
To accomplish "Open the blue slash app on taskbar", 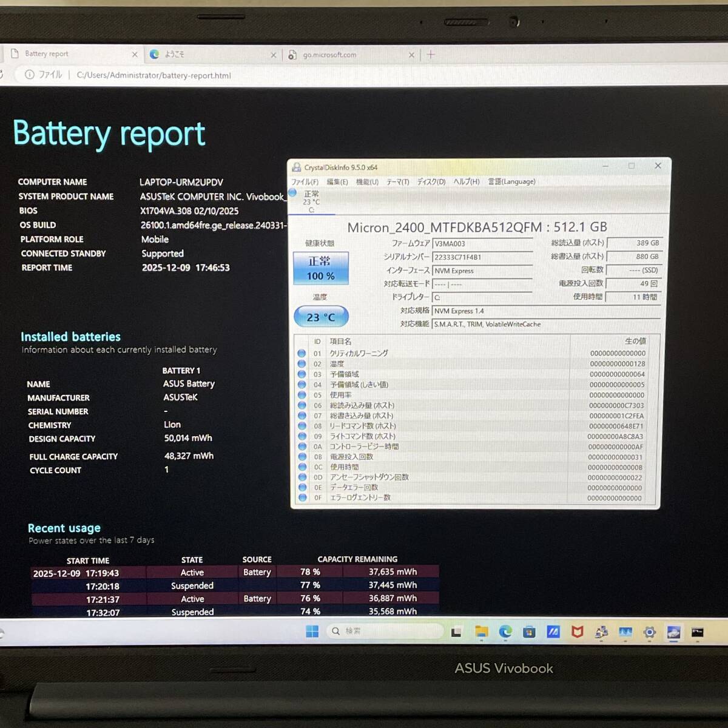I will (553, 632).
